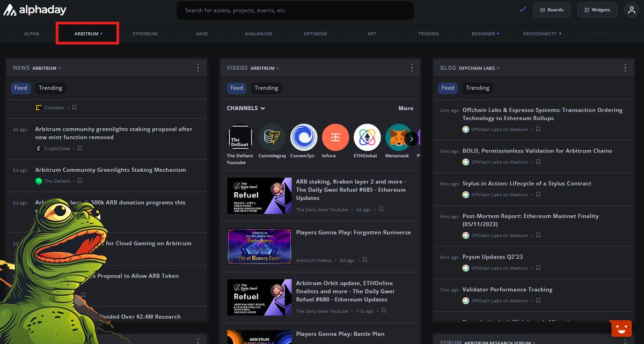Viewport: 644px width, 344px height.
Task: Open Post-Mortem Report Ethereum Mainnet Finality post
Action: click(531, 220)
